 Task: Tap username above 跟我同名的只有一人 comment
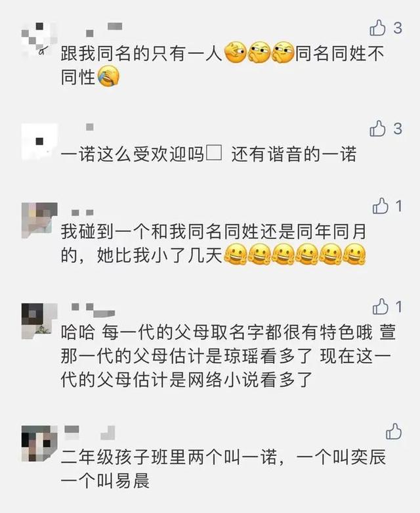click(104, 30)
